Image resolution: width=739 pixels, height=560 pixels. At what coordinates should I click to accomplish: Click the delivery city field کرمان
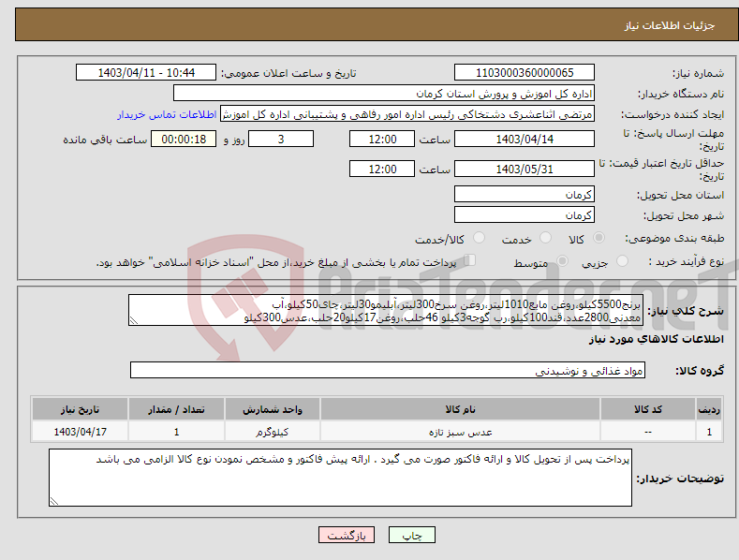point(525,215)
